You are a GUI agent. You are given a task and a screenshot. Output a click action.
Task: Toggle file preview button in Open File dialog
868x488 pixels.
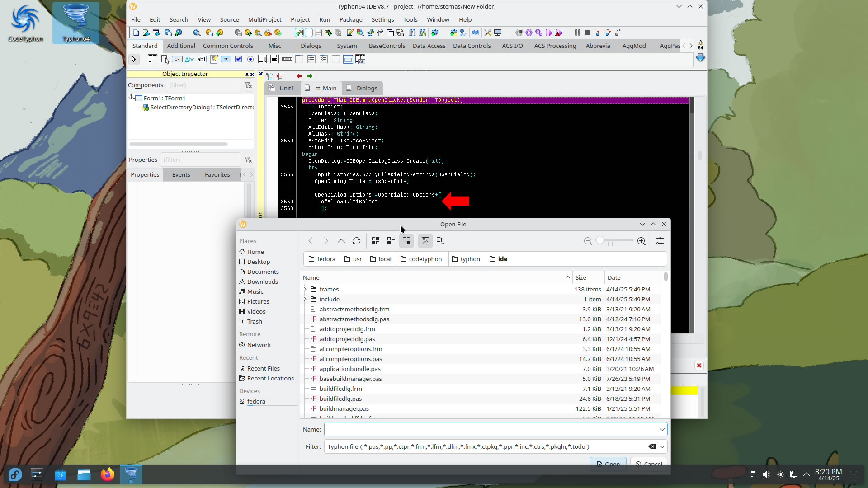pyautogui.click(x=425, y=241)
